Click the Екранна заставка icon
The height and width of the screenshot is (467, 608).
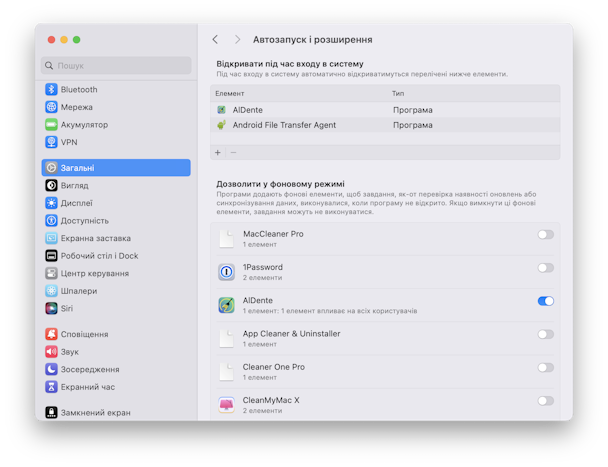(x=51, y=238)
